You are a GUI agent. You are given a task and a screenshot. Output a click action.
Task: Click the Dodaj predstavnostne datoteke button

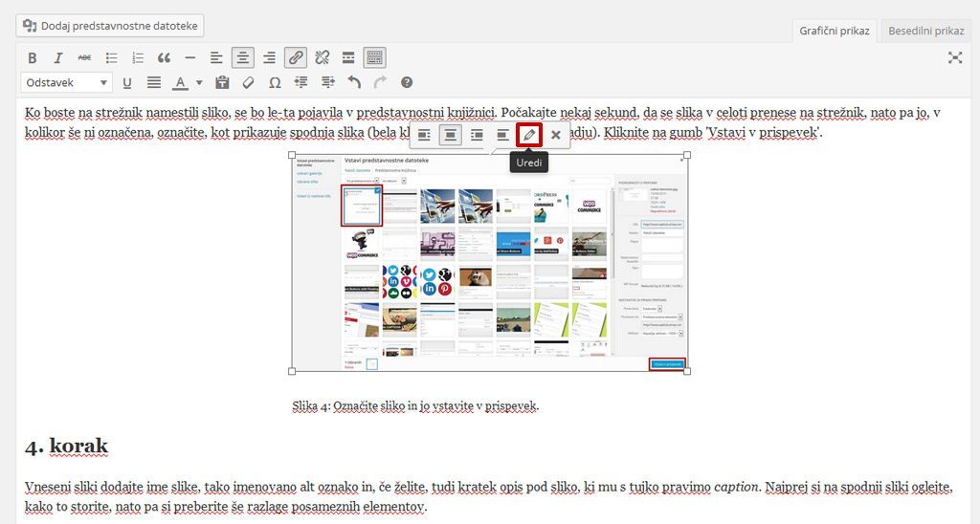(110, 26)
